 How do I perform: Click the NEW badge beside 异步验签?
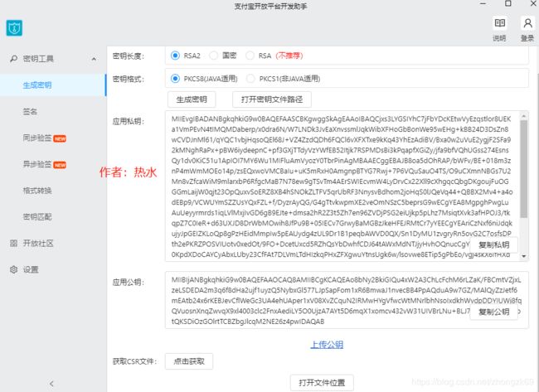coord(60,165)
